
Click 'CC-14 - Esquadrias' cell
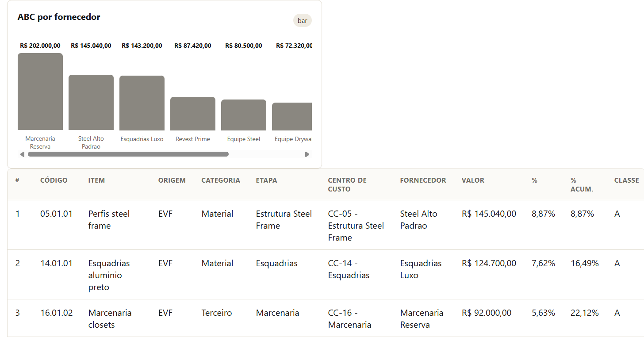349,269
